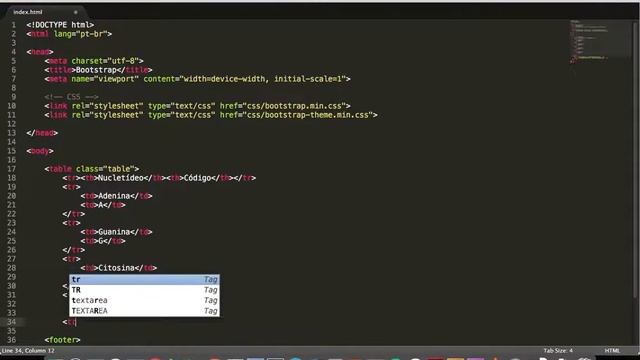Choose uppercase 'TR' autocomplete suggestion
Image resolution: width=640 pixels, height=360 pixels.
(144, 290)
